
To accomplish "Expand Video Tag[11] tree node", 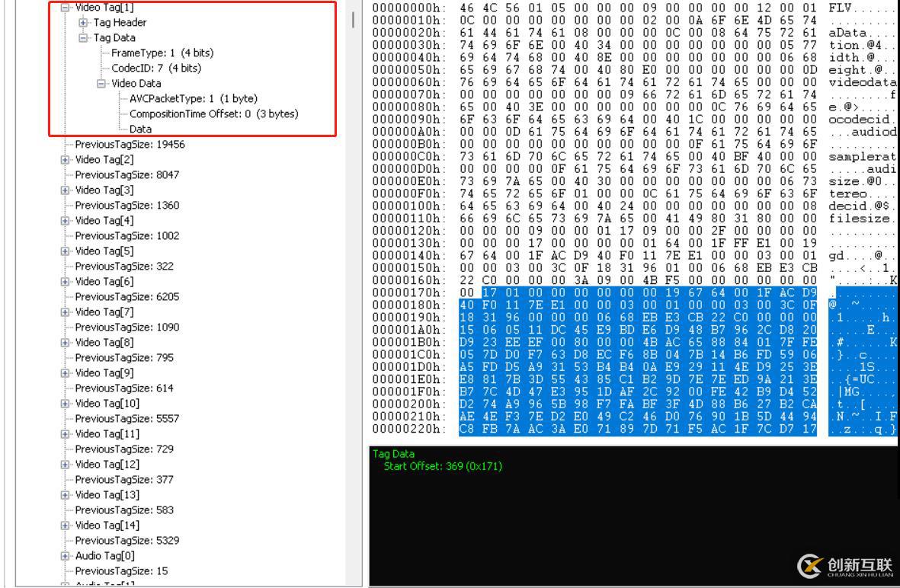I will point(66,433).
